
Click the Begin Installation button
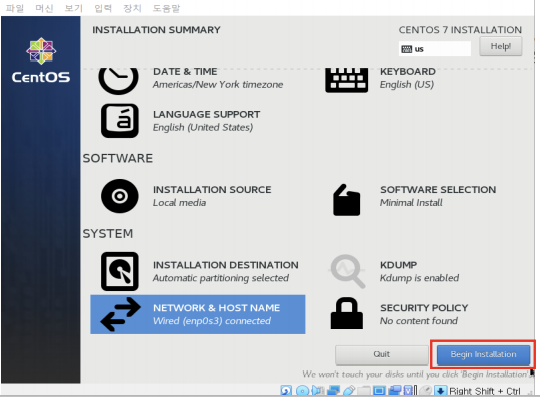483,354
